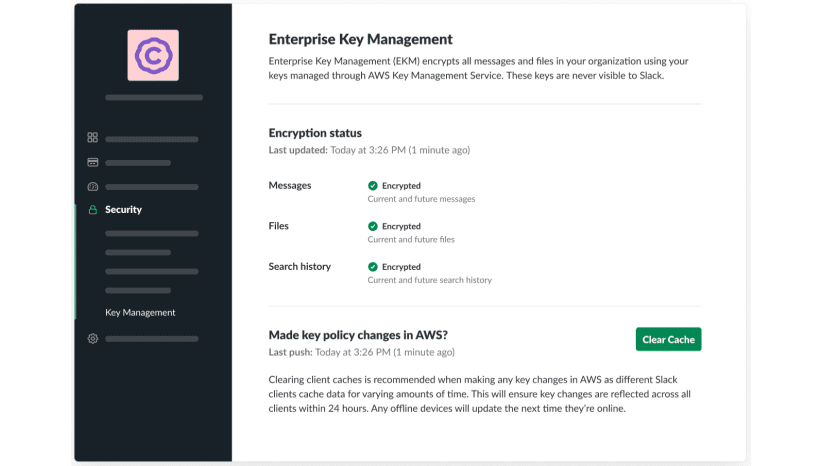Select the Security sidebar section

123,210
